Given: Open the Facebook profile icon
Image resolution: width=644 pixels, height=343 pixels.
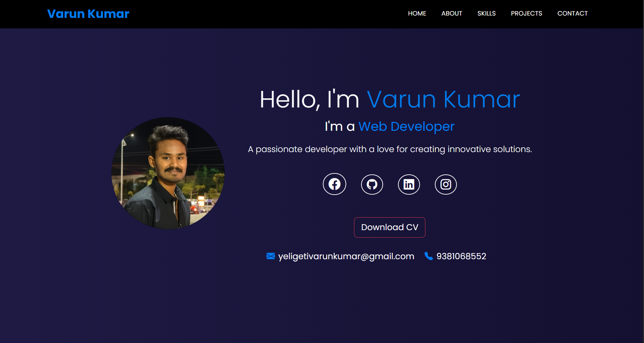Looking at the screenshot, I should [x=334, y=184].
